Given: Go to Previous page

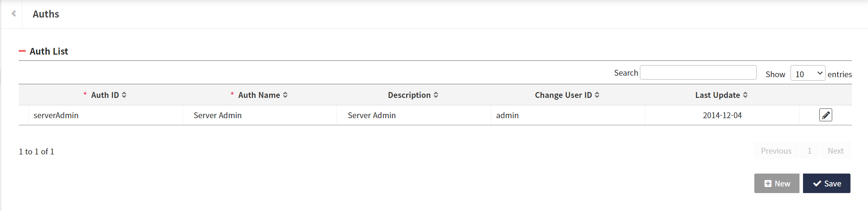Looking at the screenshot, I should 776,151.
